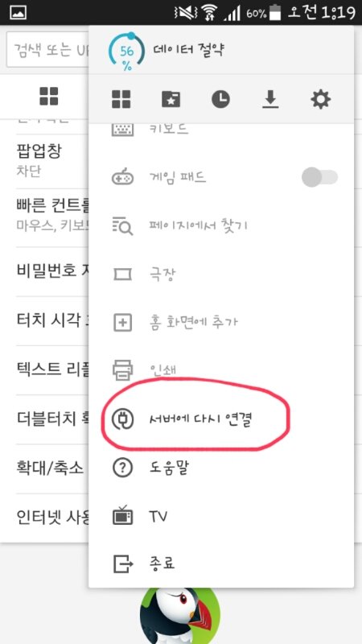Viewport: 362px width, 644px height.
Task: Open the history clock icon
Action: 220,99
